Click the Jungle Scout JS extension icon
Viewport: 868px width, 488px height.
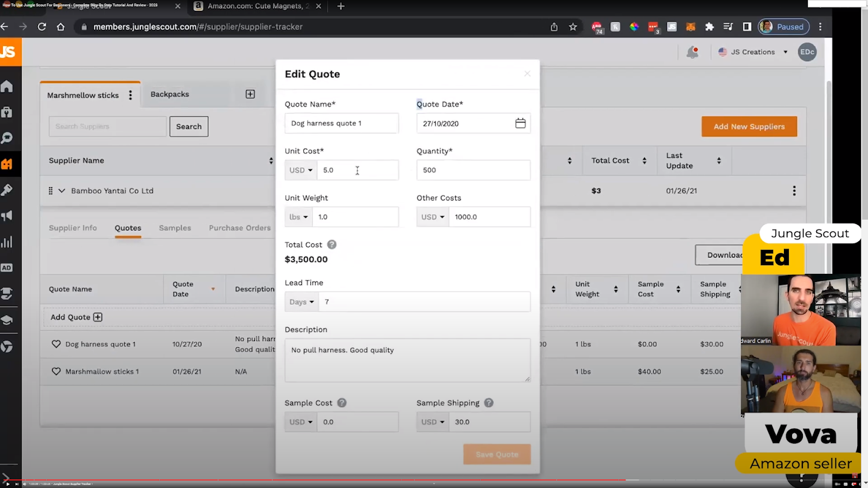coord(672,27)
